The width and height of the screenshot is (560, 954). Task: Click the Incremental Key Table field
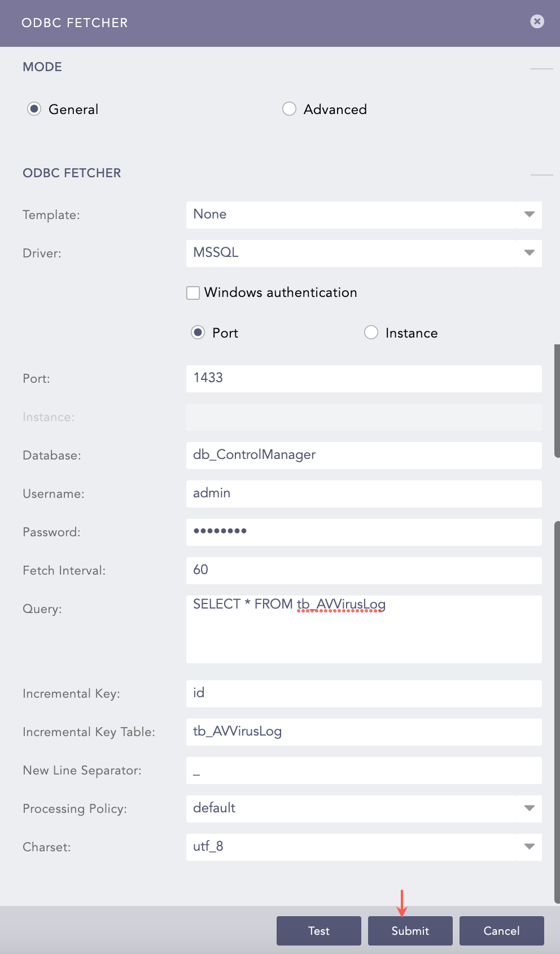(364, 732)
